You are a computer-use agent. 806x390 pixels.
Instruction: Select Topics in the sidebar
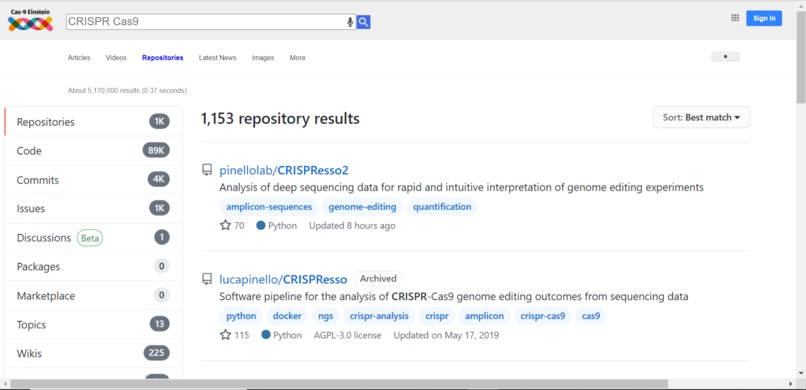coord(93,324)
